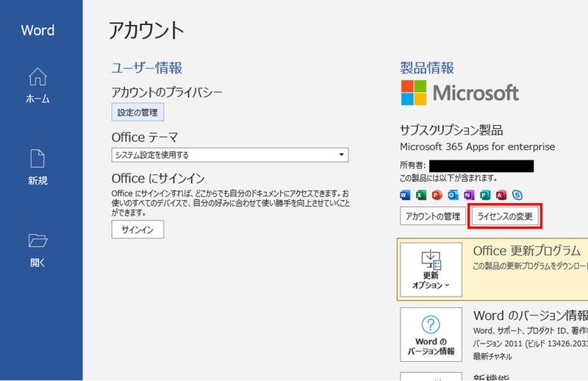588x381 pixels.
Task: Click the Word title in the sidebar
Action: pos(37,30)
